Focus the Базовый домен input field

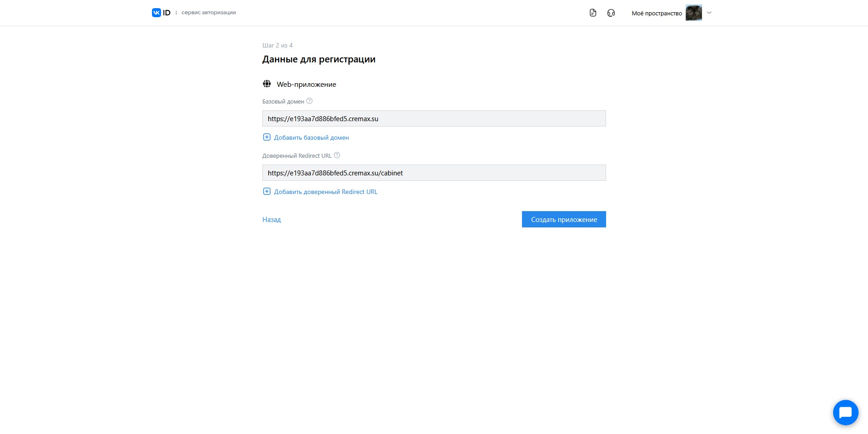click(x=434, y=118)
